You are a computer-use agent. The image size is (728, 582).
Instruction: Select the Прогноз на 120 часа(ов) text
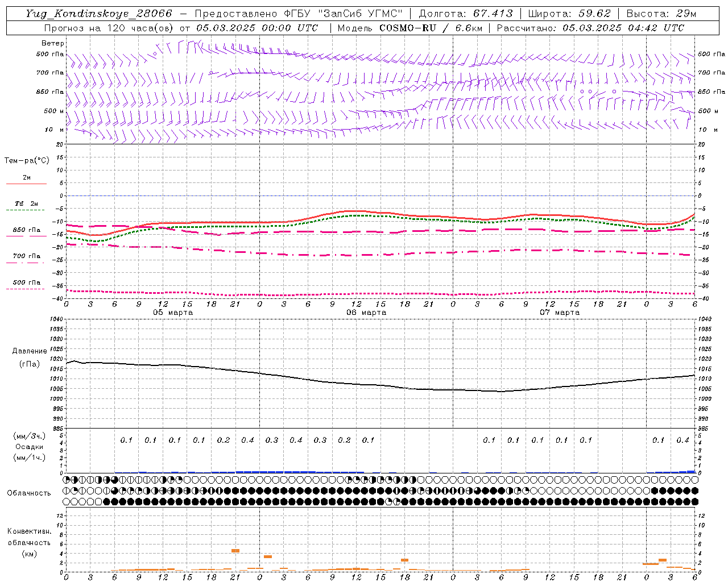pos(110,28)
